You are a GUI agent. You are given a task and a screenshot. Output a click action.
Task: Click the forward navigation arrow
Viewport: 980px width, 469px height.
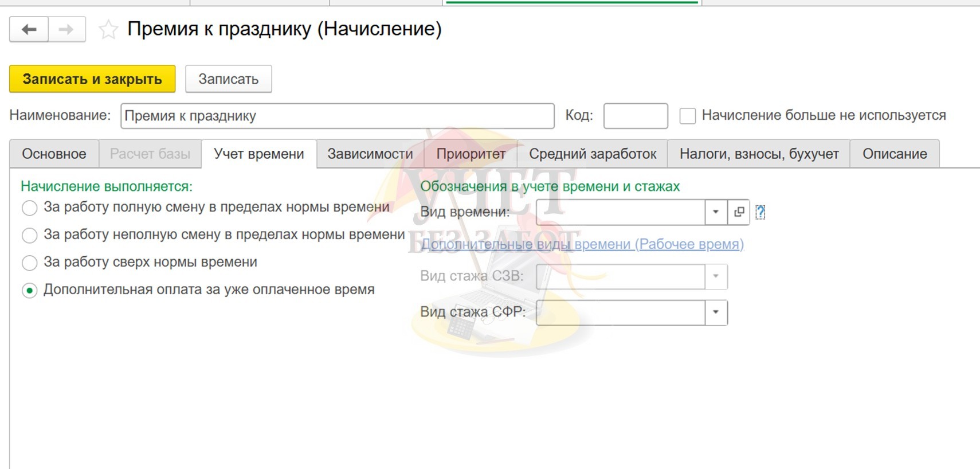point(66,29)
